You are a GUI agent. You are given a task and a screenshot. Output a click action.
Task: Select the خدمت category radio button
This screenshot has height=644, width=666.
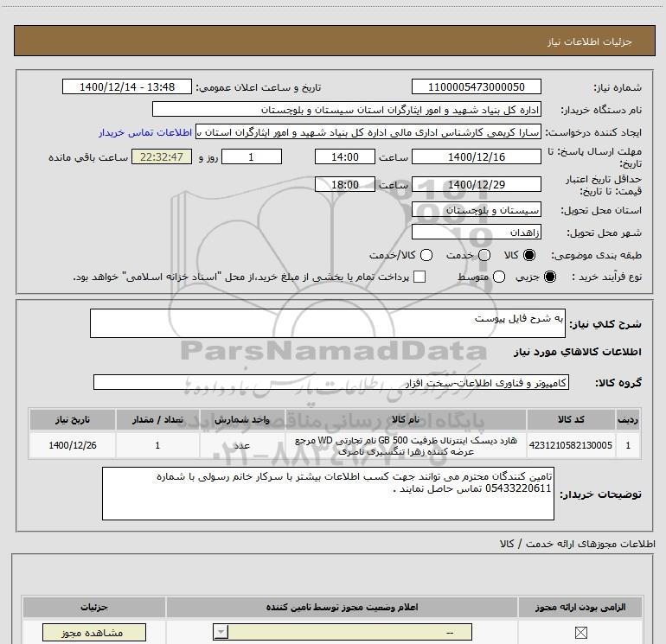484,255
